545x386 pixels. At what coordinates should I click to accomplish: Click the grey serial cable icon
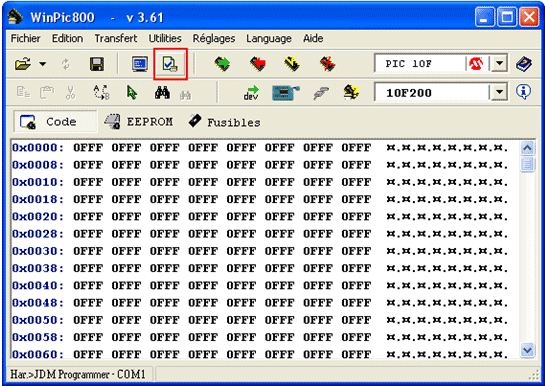(x=321, y=93)
